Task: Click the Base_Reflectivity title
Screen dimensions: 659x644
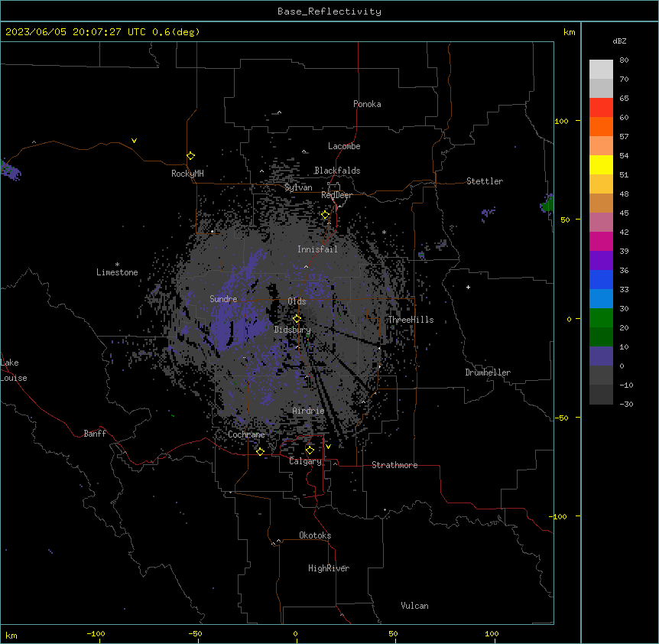Action: click(x=329, y=11)
